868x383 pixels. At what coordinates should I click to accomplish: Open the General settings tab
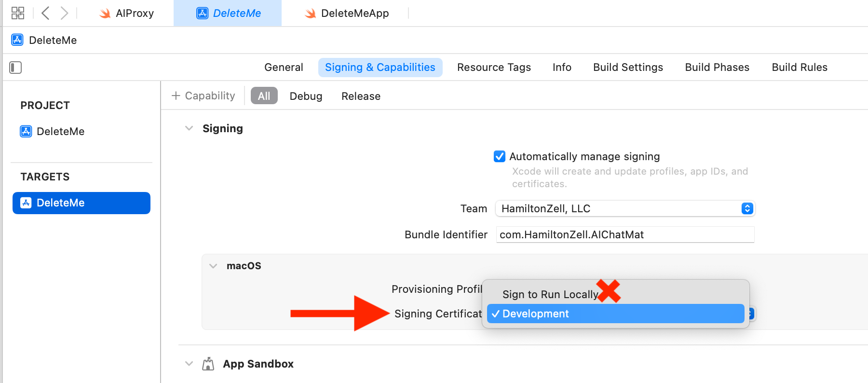284,67
